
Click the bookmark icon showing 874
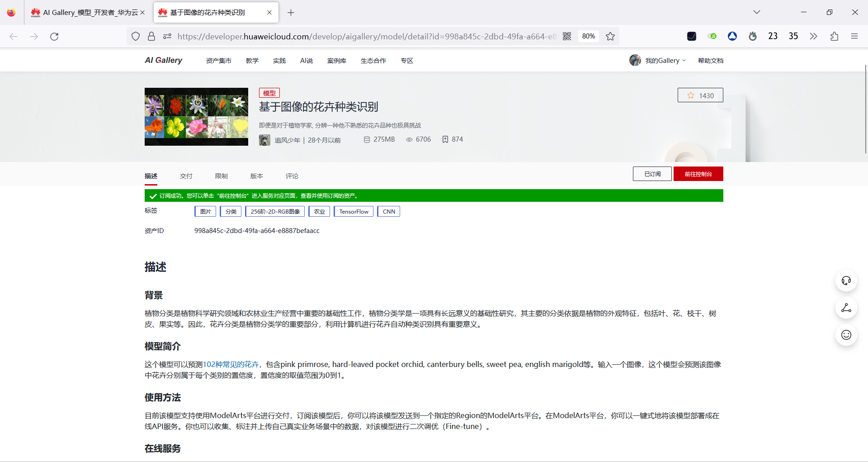point(445,139)
